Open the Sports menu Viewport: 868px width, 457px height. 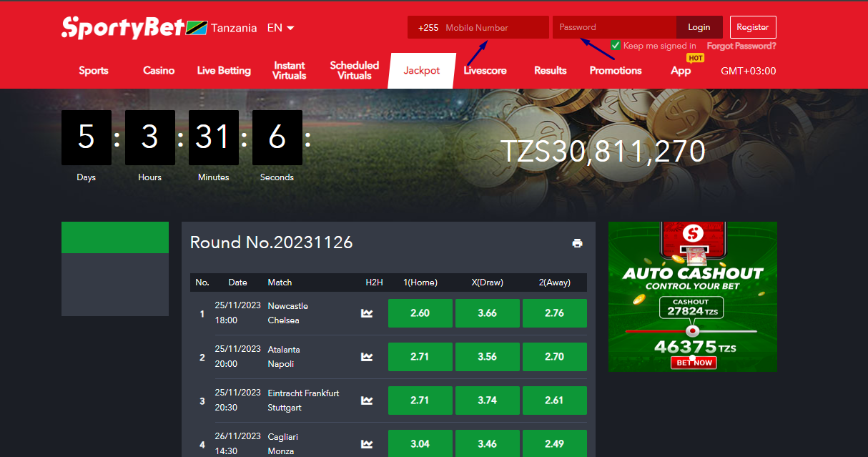point(94,70)
